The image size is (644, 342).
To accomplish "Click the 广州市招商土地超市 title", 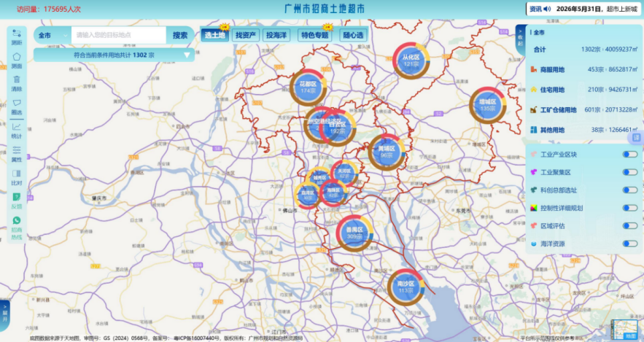I will pyautogui.click(x=325, y=9).
